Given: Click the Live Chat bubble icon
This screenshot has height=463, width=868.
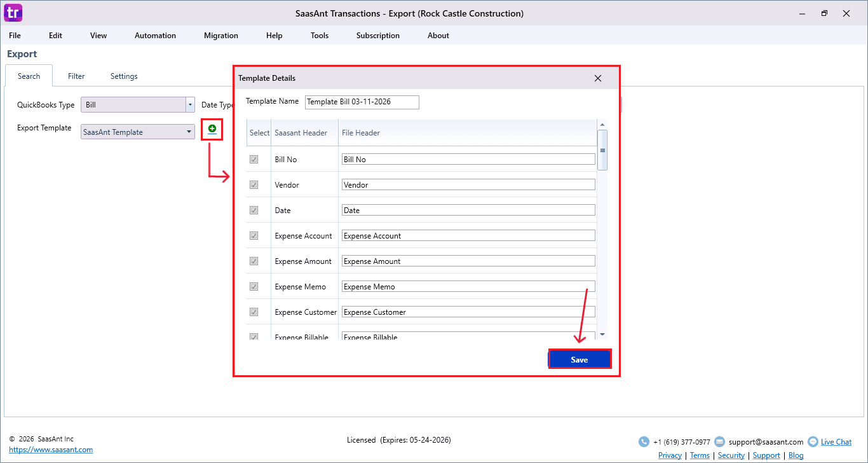Looking at the screenshot, I should (x=812, y=441).
